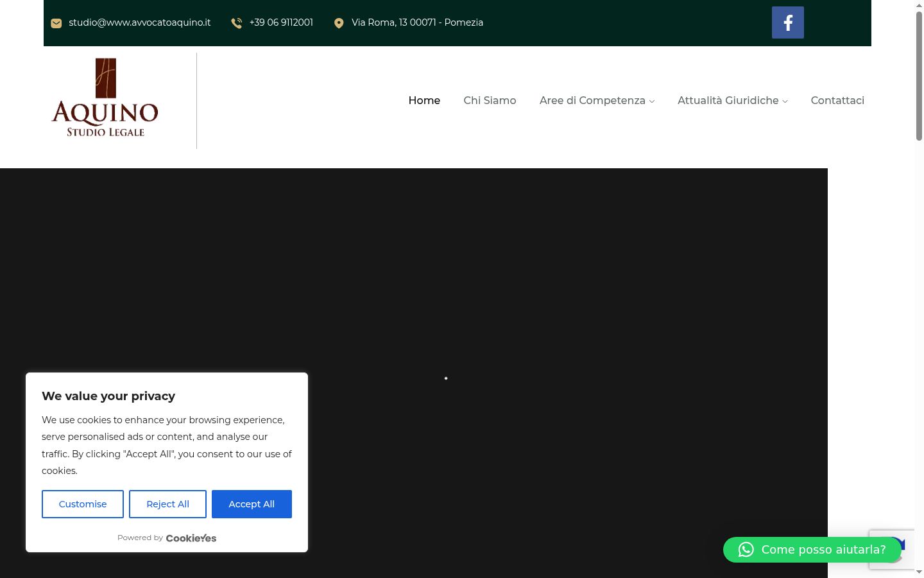Click the location pin icon
Viewport: 924px width, 578px height.
coord(339,23)
